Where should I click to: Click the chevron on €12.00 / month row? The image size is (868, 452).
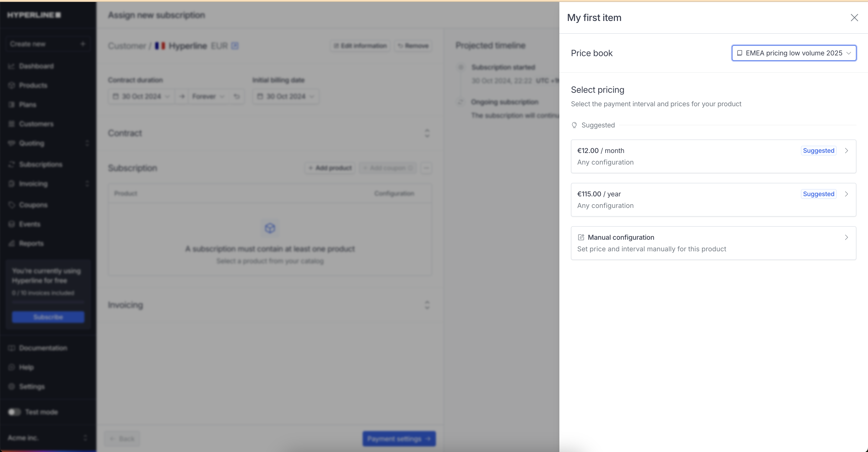click(x=847, y=151)
